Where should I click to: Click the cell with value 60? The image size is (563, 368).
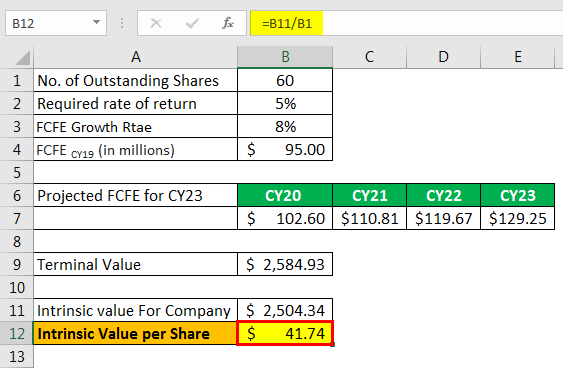[x=285, y=80]
